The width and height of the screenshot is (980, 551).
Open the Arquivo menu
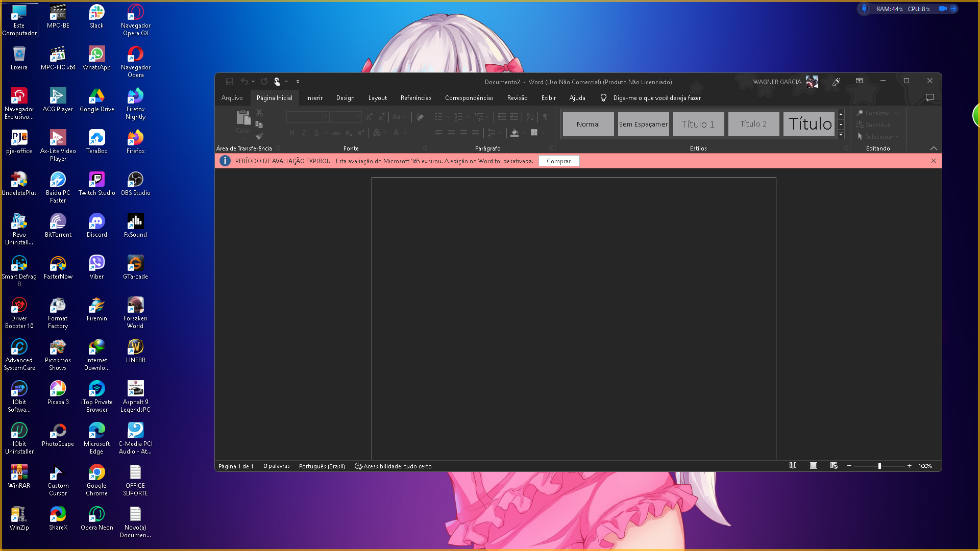point(232,98)
